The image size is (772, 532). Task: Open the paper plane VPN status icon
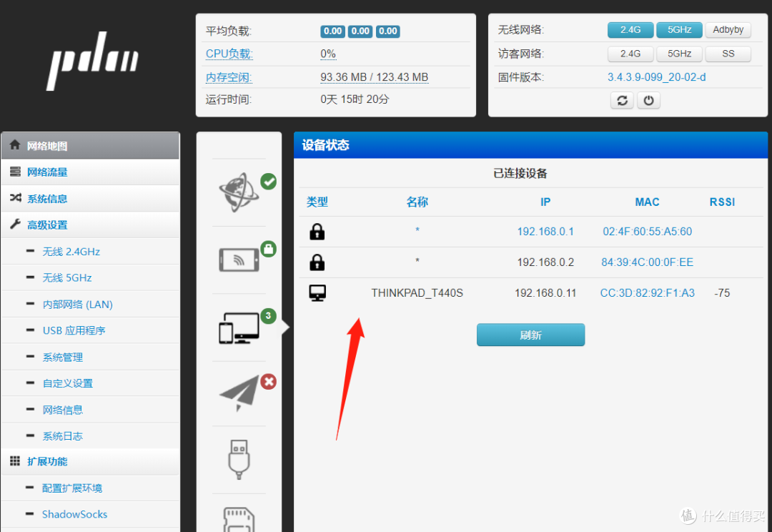tap(239, 393)
